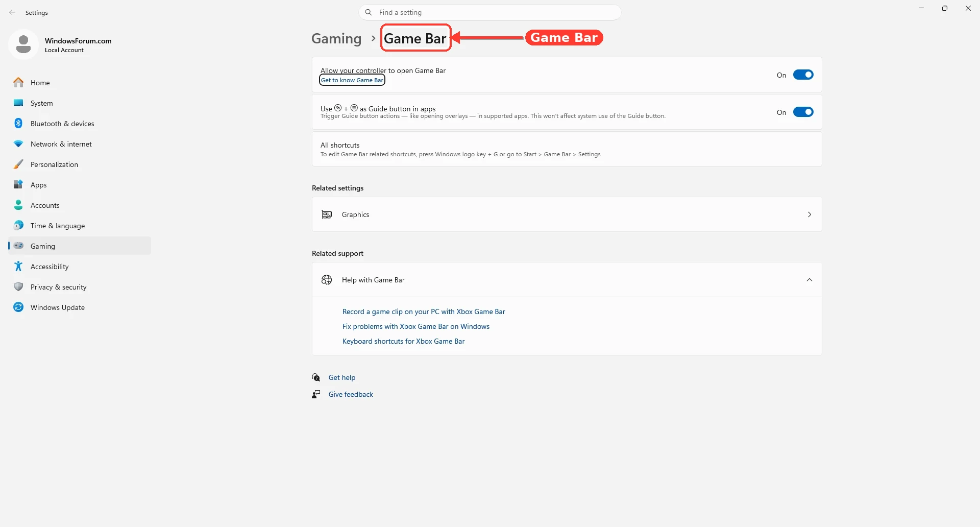Go to Windows Update page
Screen dimensions: 980x527
80,307
